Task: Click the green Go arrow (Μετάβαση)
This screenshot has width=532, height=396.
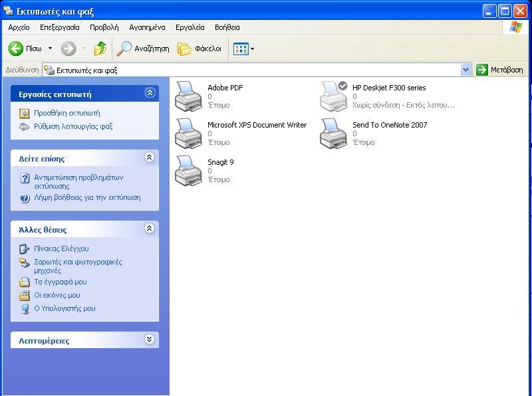Action: [481, 70]
